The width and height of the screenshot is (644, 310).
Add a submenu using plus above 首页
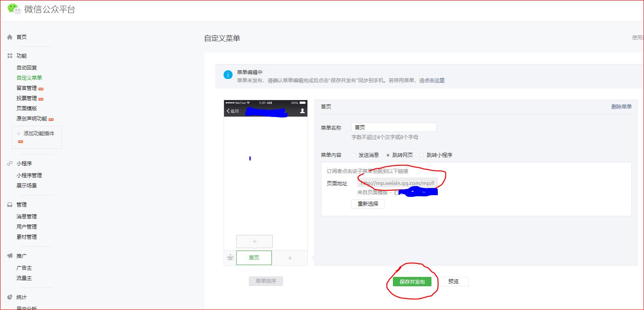click(254, 241)
